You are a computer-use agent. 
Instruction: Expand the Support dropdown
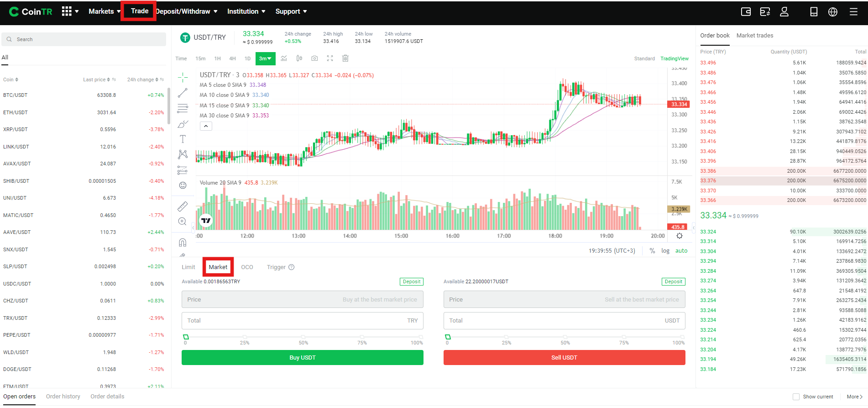[x=291, y=11]
